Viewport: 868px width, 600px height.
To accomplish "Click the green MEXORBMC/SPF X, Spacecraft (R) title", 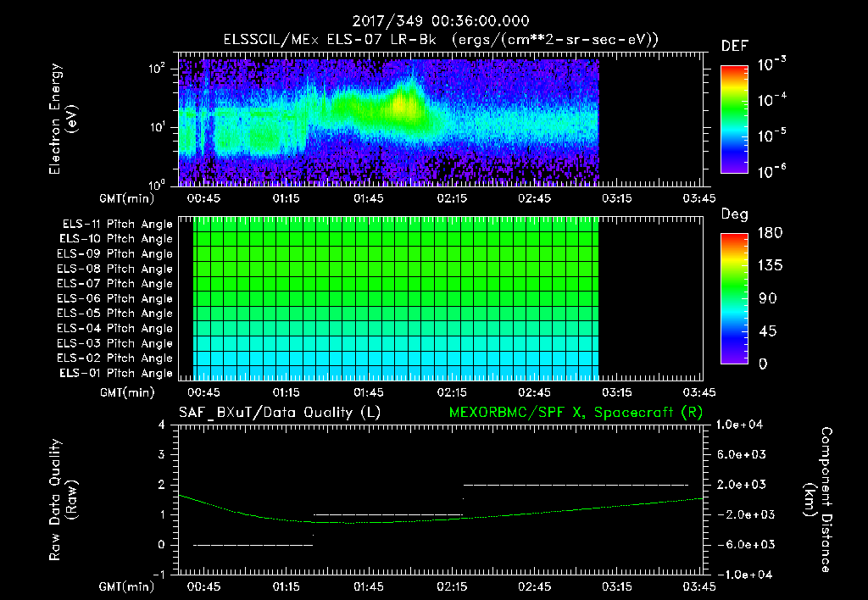I will [576, 413].
